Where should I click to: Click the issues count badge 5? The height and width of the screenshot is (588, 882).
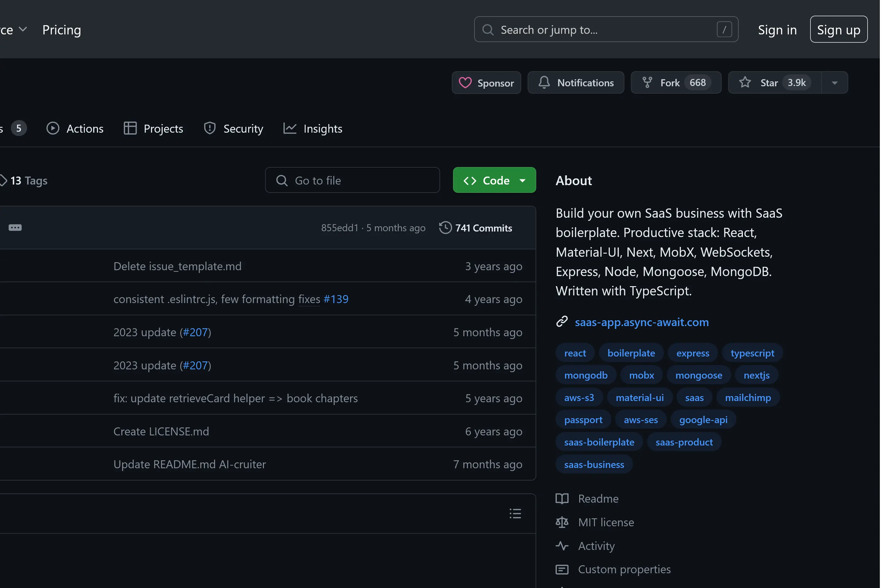click(x=19, y=128)
